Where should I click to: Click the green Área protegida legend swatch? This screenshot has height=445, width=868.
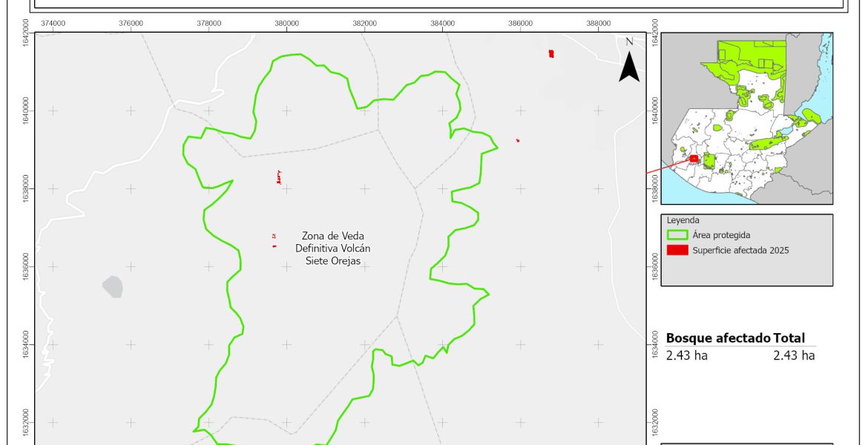[x=677, y=235]
